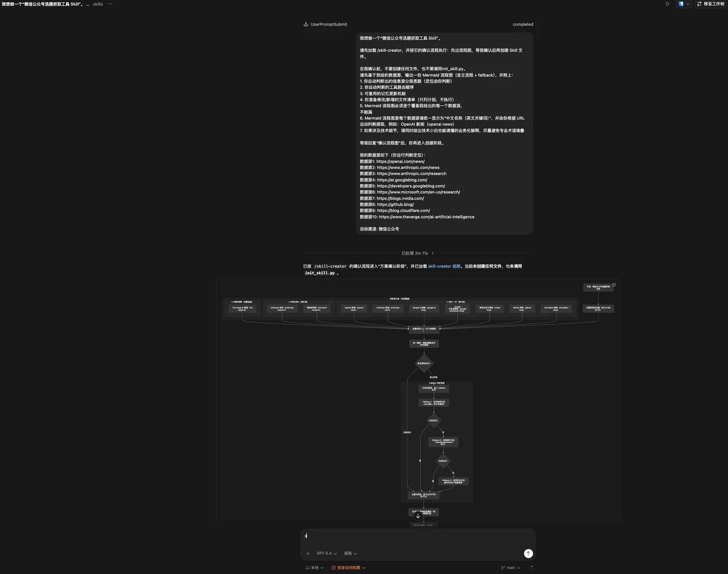
Task: Click the run play icon in header
Action: (668, 4)
